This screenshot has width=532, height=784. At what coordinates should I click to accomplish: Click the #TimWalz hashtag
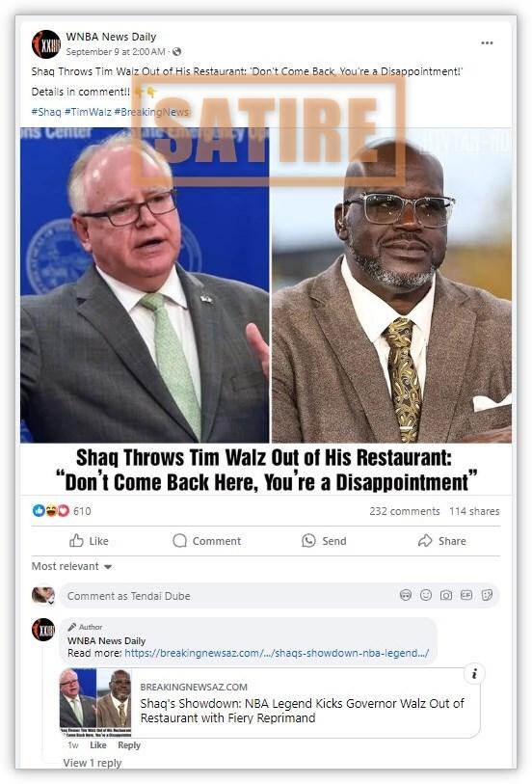click(x=88, y=112)
